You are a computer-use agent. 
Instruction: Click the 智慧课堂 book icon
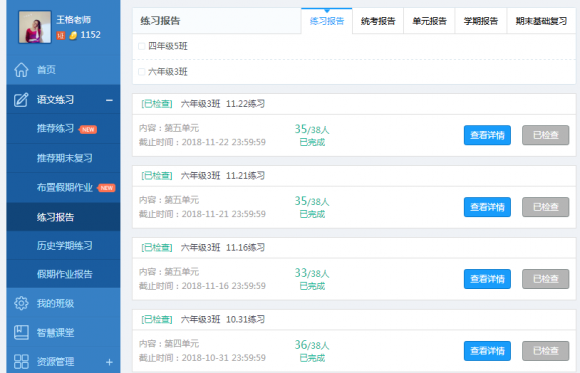coord(21,332)
